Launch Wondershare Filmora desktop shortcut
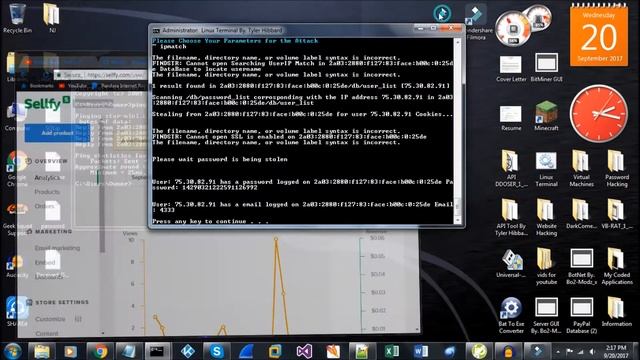Viewport: 640px width, 360px height. (476, 22)
